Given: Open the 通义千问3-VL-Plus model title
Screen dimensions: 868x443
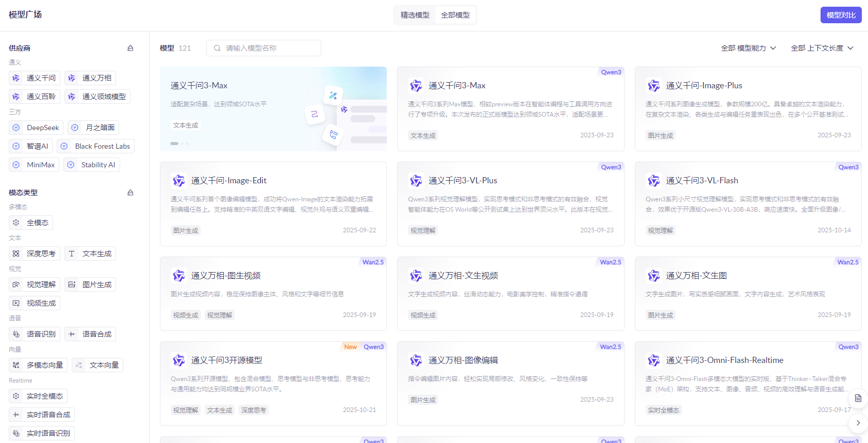Looking at the screenshot, I should 463,181.
